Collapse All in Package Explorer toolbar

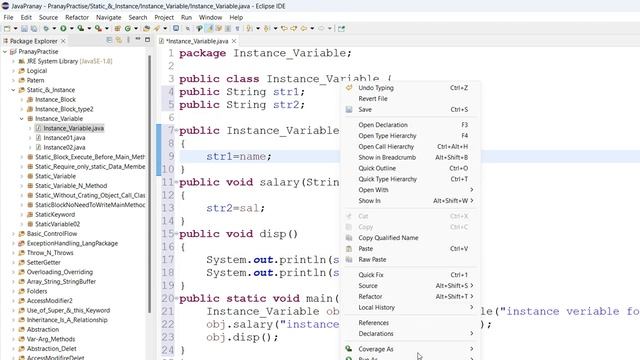tap(109, 40)
